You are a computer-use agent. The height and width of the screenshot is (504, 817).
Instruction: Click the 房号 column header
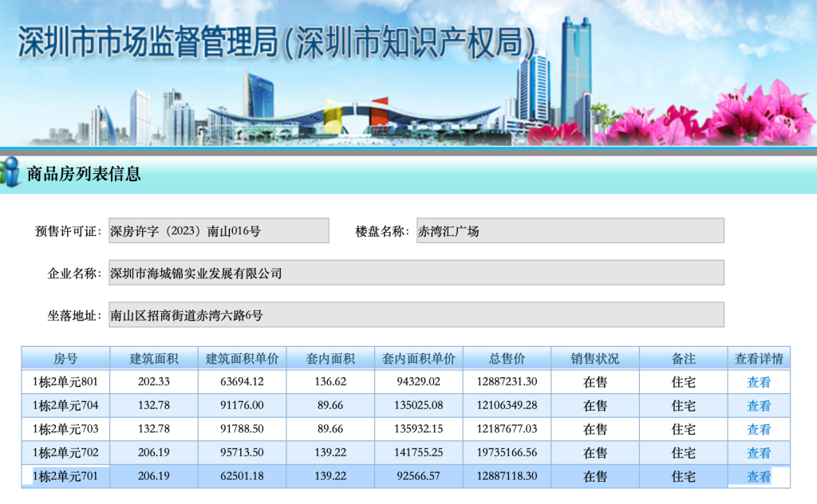(65, 358)
